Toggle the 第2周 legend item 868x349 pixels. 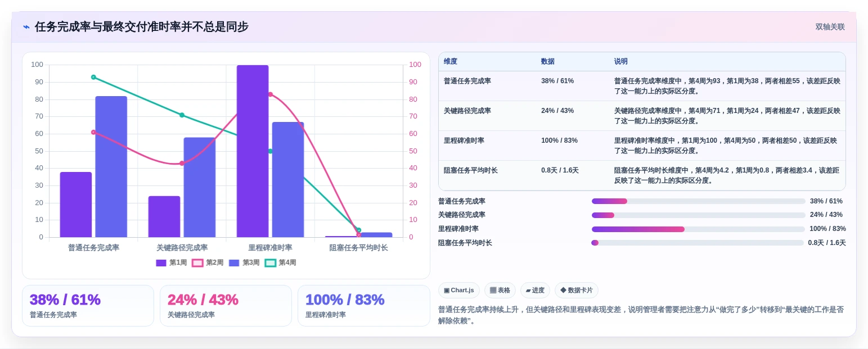pyautogui.click(x=208, y=262)
